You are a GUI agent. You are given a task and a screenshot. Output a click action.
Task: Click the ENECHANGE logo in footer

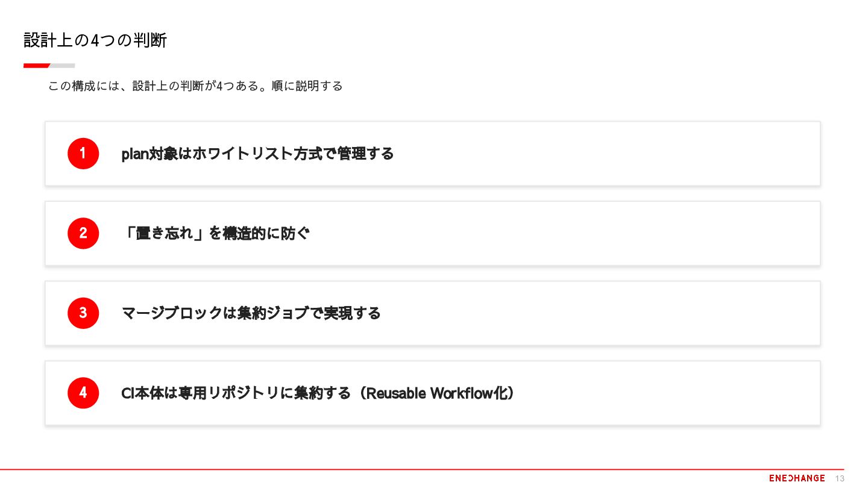click(797, 478)
